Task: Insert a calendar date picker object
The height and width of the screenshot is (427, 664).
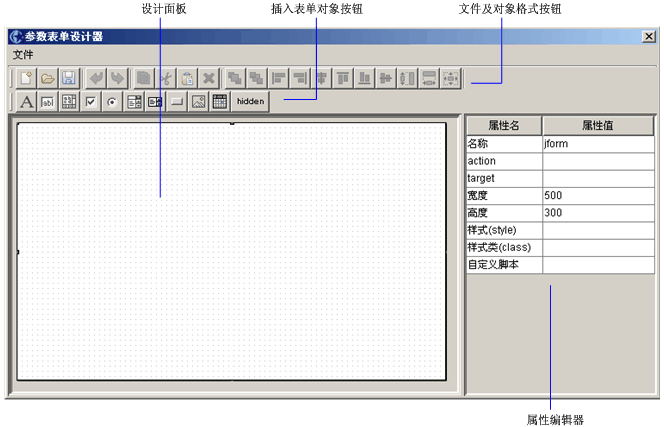Action: pos(220,102)
